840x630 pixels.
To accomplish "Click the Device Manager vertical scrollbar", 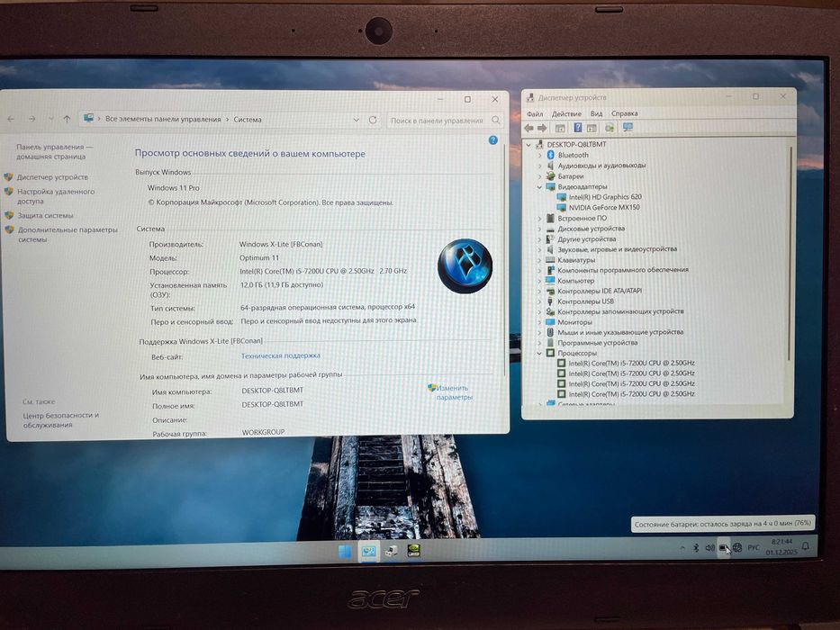I will pos(790,252).
